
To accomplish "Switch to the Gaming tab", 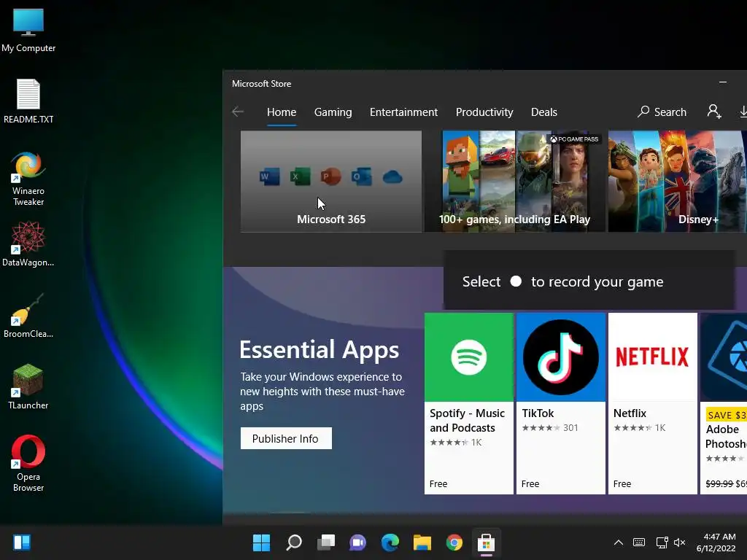I will [x=333, y=112].
